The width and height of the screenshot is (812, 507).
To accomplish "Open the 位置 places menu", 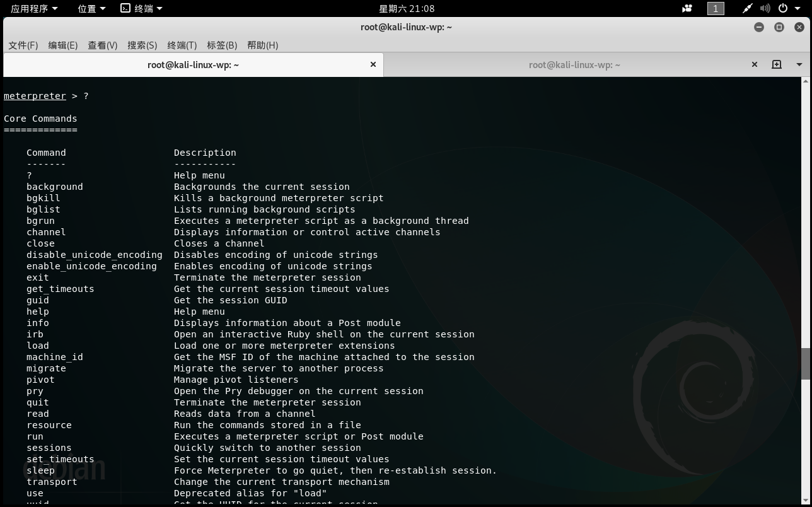I will pyautogui.click(x=92, y=8).
